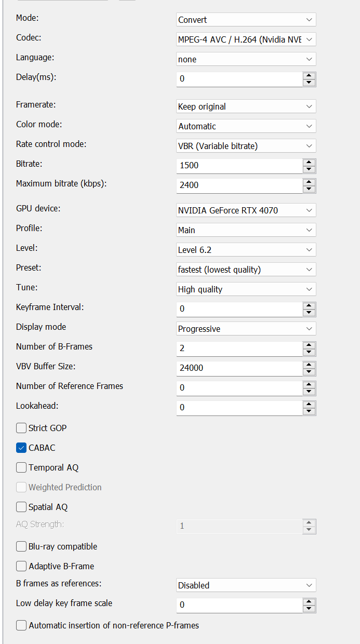This screenshot has height=644, width=360.
Task: Enable the Blu-ray compatible option
Action: 21,546
